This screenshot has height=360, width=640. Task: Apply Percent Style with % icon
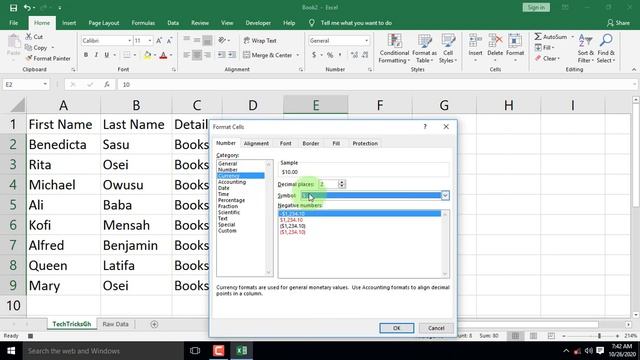pyautogui.click(x=330, y=55)
